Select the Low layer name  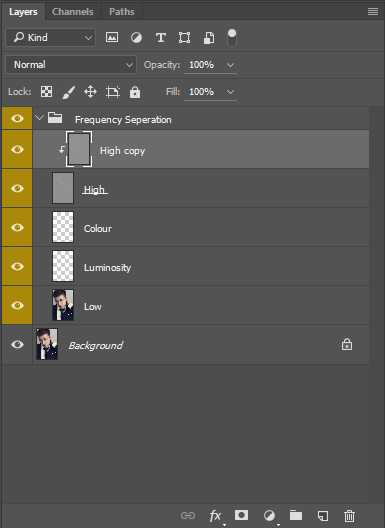point(93,307)
